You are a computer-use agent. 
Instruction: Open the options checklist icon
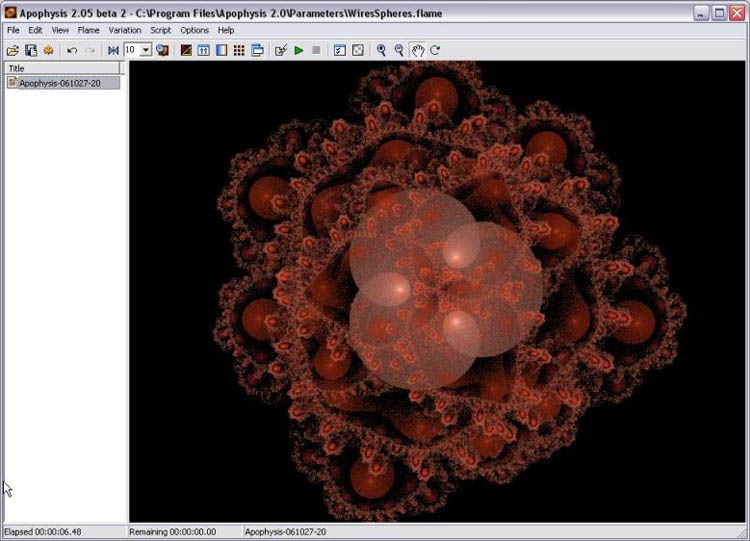coord(340,50)
